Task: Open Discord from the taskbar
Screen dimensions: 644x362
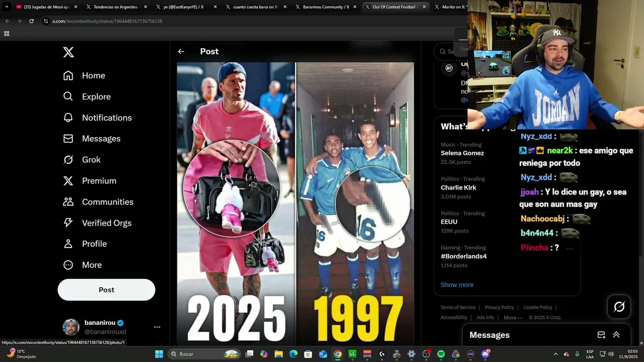Action: coord(485,354)
